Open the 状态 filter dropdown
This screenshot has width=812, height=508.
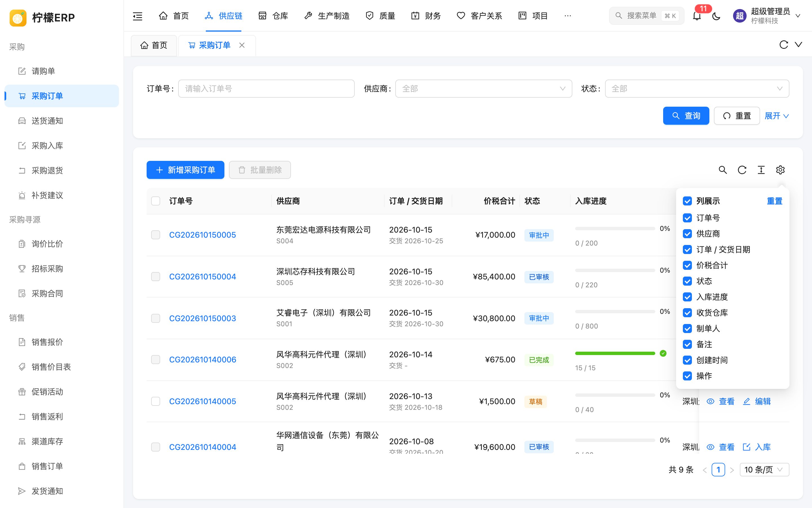click(x=697, y=89)
